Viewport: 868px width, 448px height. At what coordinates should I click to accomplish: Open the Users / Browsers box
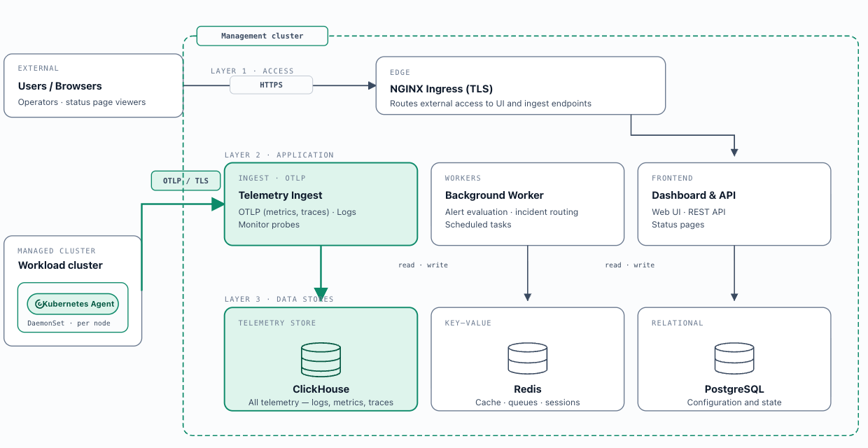(93, 85)
